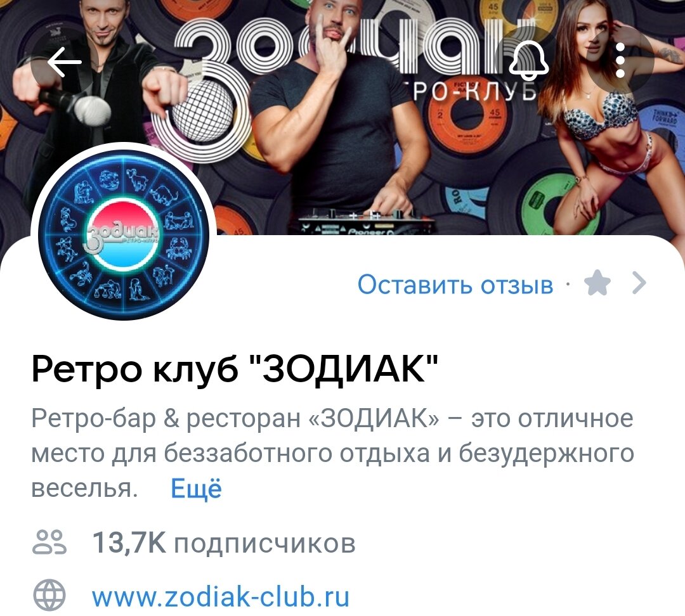Viewport: 685px width, 616px height.
Task: Open the three-dot more options menu
Action: tap(620, 61)
